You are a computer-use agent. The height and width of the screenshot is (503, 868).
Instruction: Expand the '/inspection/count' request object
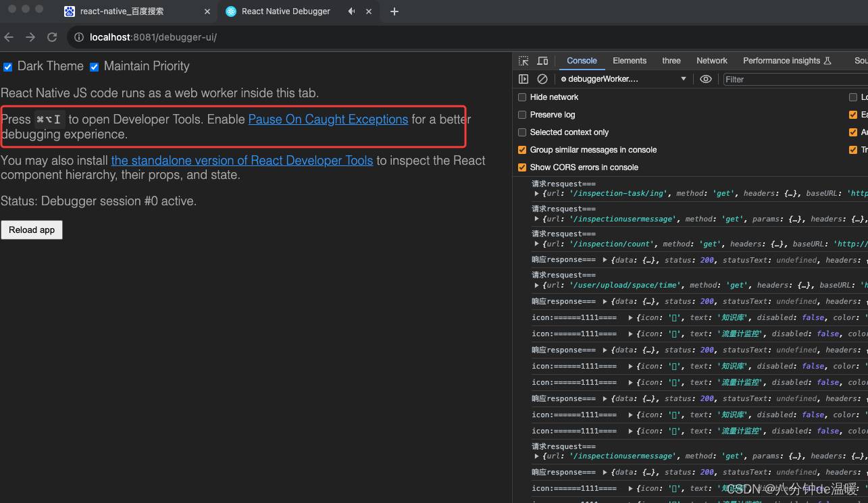(537, 244)
